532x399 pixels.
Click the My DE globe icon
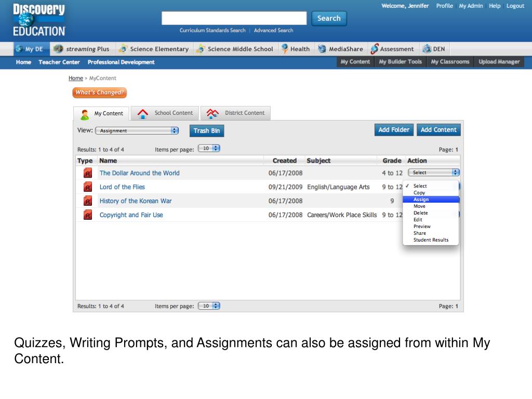[x=19, y=49]
